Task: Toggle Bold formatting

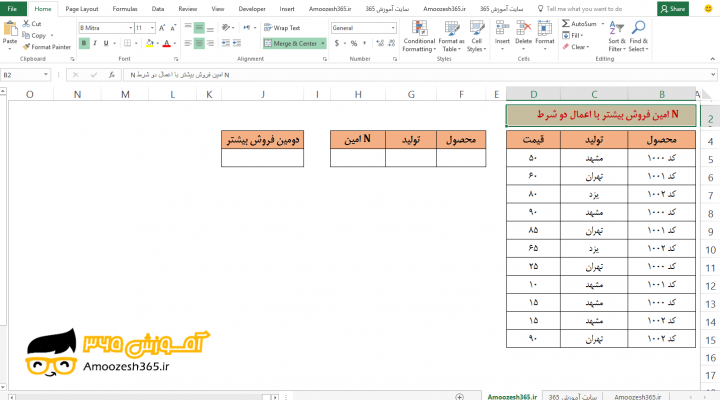Action: [x=84, y=43]
